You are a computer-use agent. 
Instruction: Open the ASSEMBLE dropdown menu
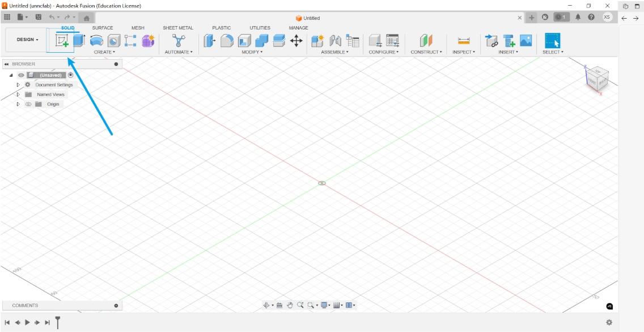334,52
